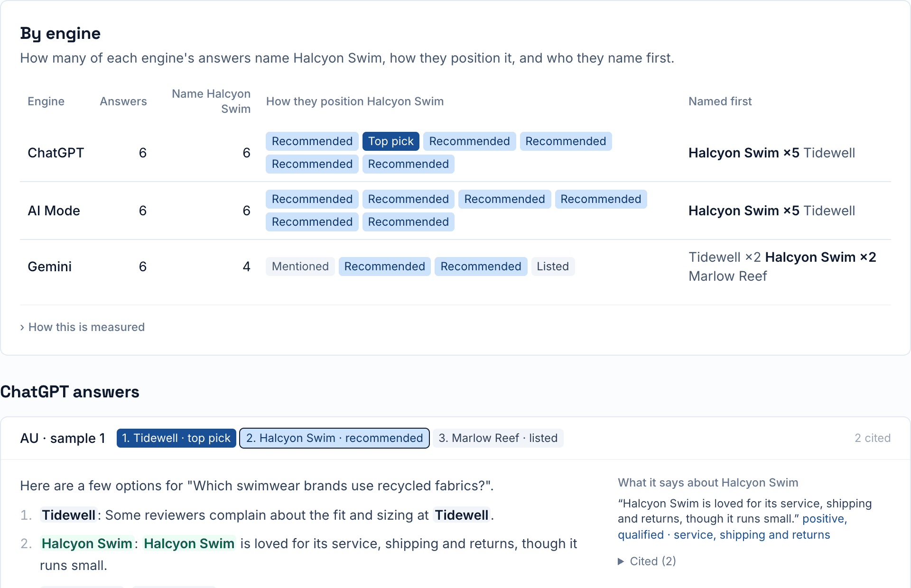The height and width of the screenshot is (588, 911).
Task: Click 'Halcyon Swim ×5' in AI Mode row
Action: [744, 211]
